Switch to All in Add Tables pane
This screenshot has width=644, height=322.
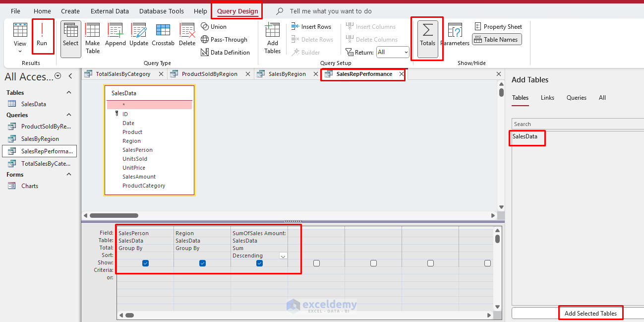(602, 98)
